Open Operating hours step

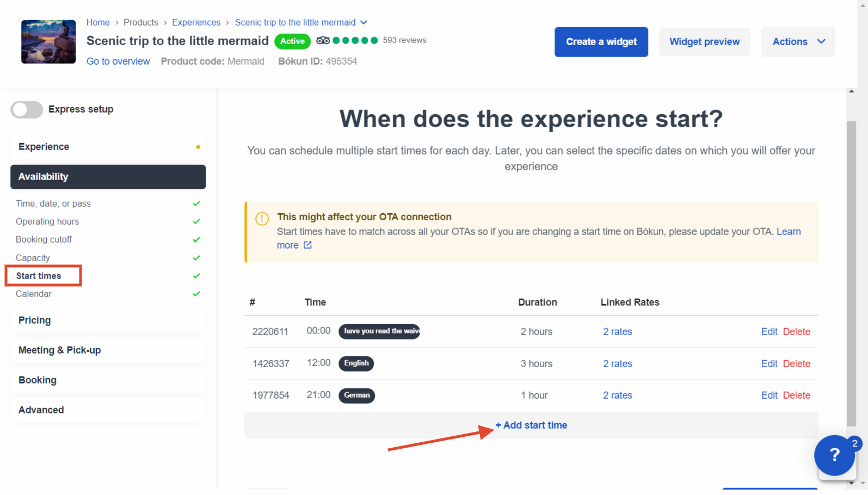[x=47, y=221]
